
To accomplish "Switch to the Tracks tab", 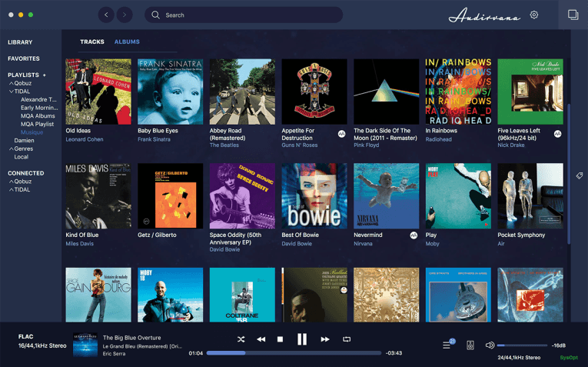I will tap(92, 42).
